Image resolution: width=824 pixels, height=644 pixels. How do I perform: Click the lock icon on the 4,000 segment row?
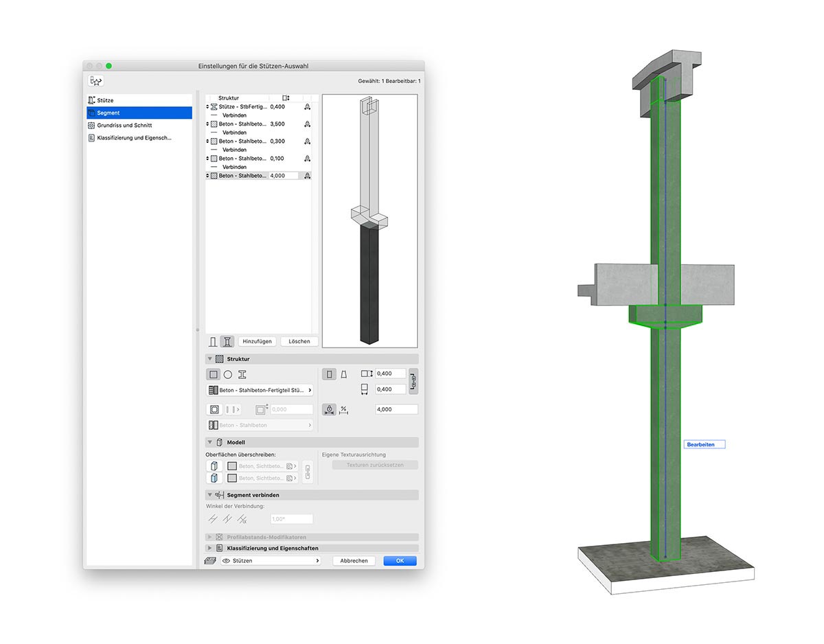[x=307, y=176]
